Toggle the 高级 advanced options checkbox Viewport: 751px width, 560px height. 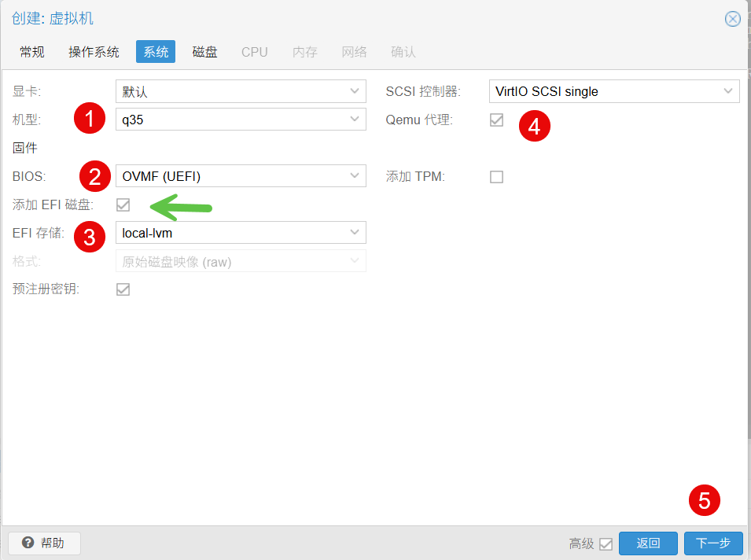tap(606, 543)
